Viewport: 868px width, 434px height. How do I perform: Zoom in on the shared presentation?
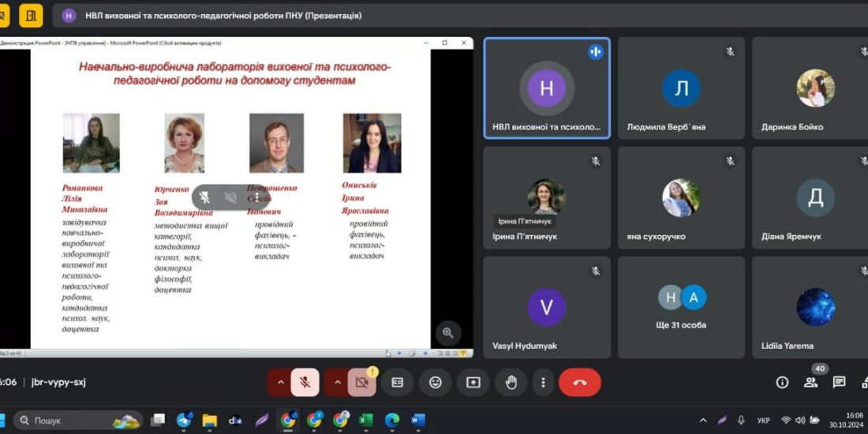[447, 332]
